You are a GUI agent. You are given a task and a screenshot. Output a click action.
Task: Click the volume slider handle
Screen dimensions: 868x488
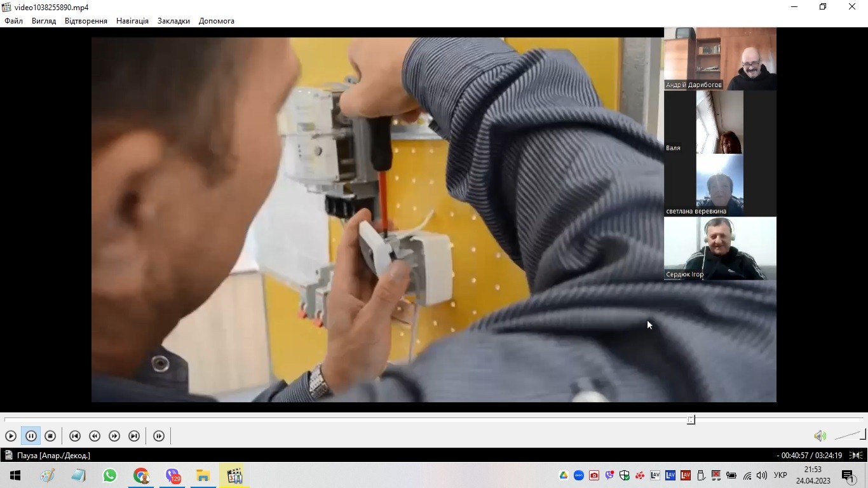coord(863,435)
